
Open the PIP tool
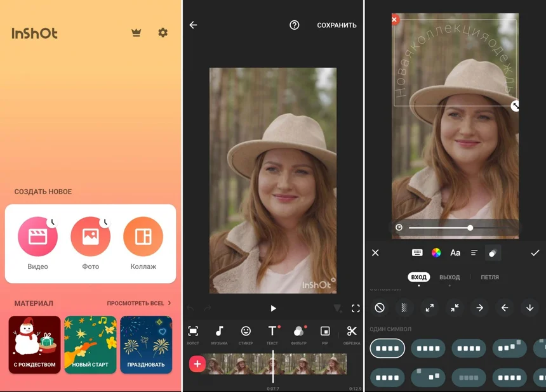[325, 335]
